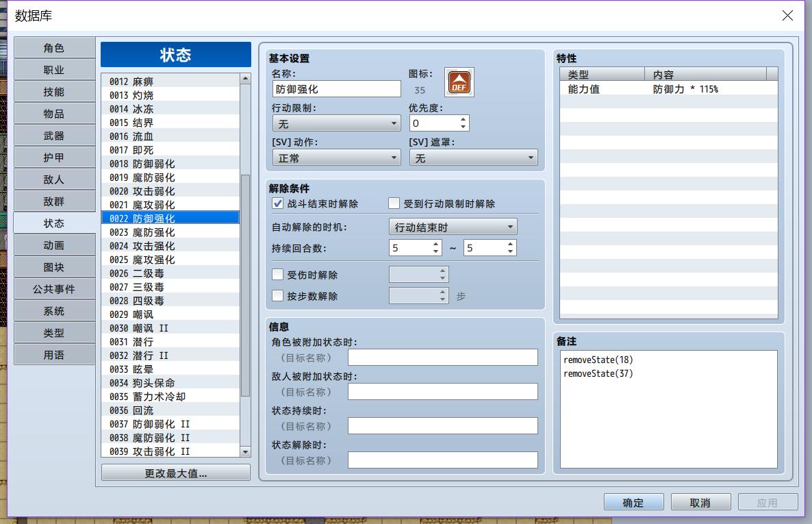The width and height of the screenshot is (812, 524).
Task: Open the 自动解除的时机 dropdown
Action: tap(453, 227)
